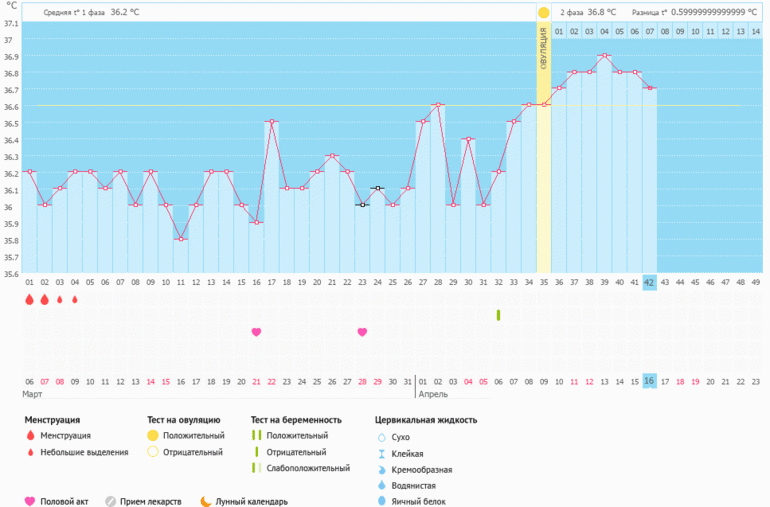This screenshot has width=770, height=507.
Task: Click the yellow ovulation circle above day 35
Action: click(x=544, y=13)
